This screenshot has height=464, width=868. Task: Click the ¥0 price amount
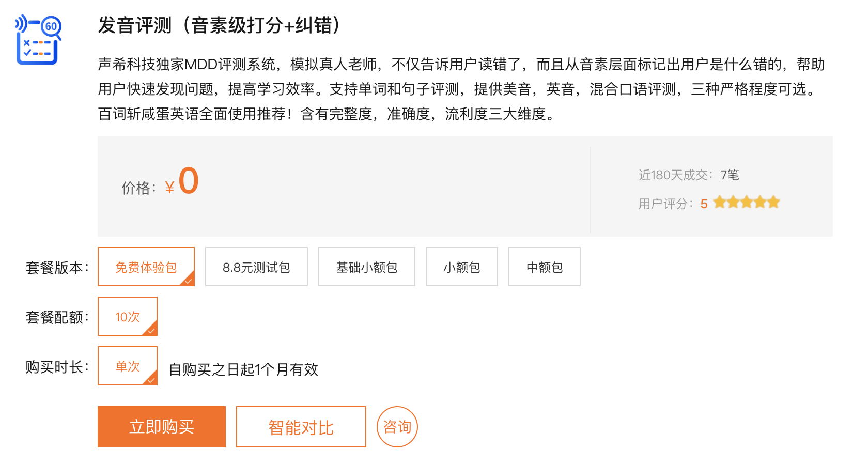click(x=188, y=182)
